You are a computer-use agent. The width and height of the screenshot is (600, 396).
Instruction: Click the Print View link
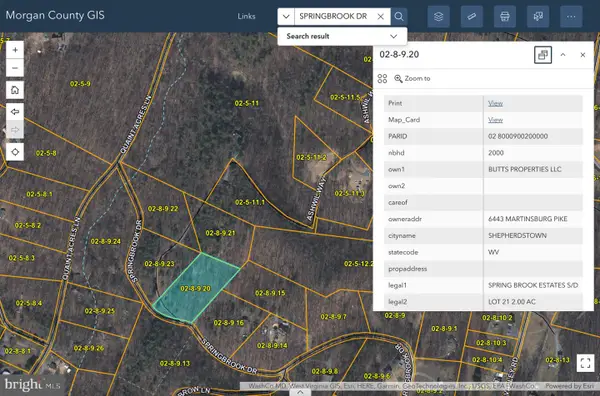(x=495, y=103)
